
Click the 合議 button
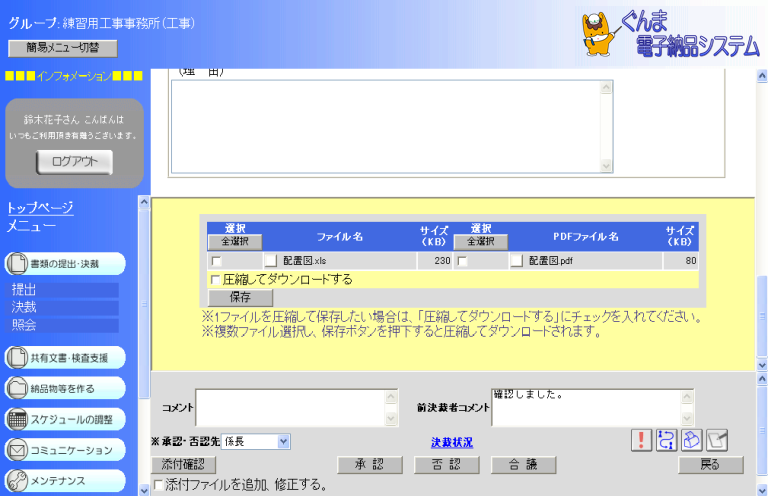[524, 465]
